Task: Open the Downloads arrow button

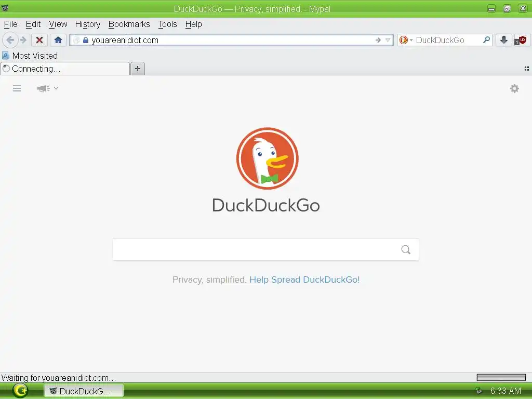Action: pos(504,40)
